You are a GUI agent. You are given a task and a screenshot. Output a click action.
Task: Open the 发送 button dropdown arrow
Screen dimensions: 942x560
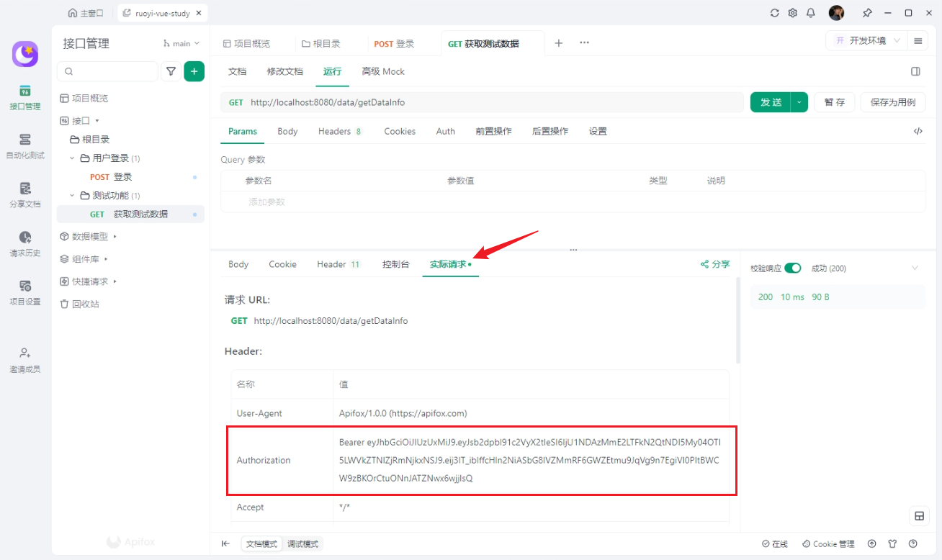coord(799,102)
